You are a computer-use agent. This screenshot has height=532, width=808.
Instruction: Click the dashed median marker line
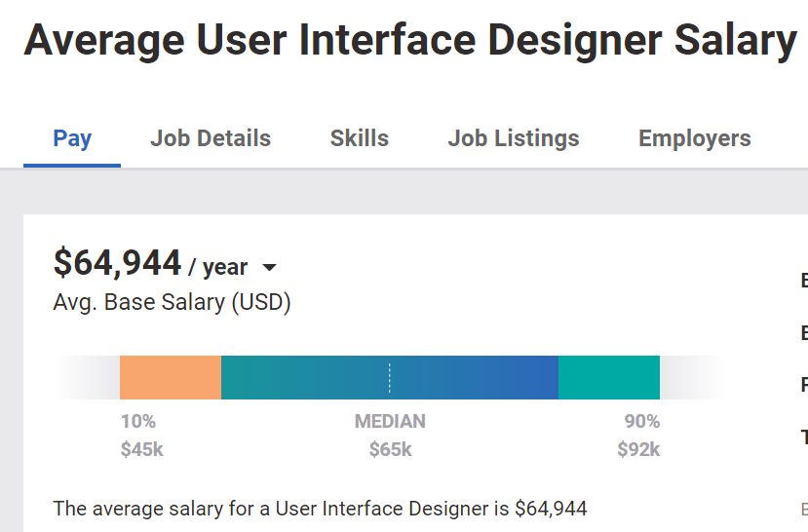pos(390,377)
